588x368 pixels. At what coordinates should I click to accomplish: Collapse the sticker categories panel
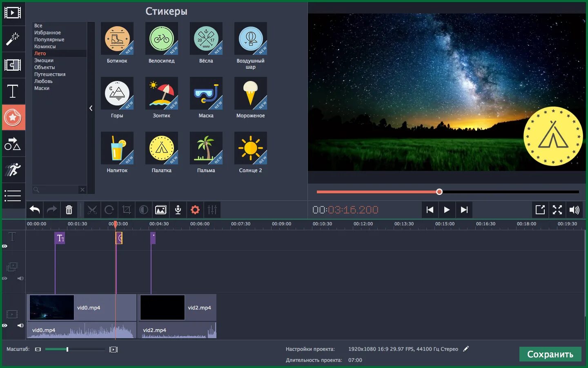tap(91, 108)
